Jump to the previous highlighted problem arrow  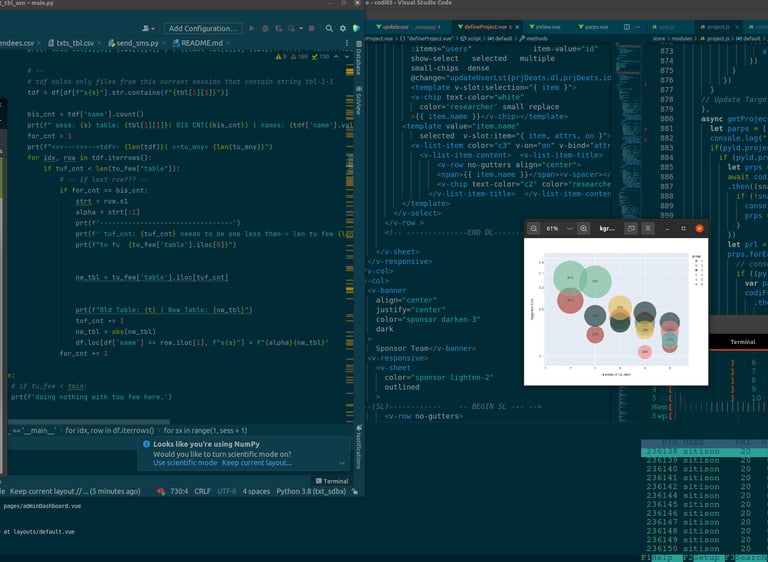336,57
